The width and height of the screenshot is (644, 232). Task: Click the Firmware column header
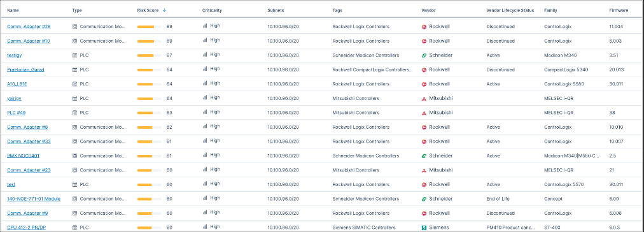tap(619, 10)
